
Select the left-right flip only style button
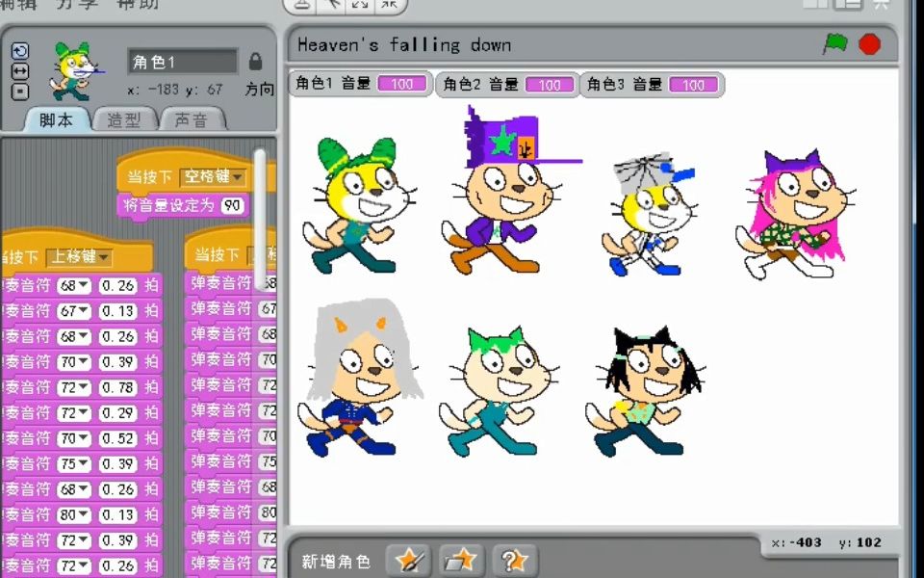point(19,71)
